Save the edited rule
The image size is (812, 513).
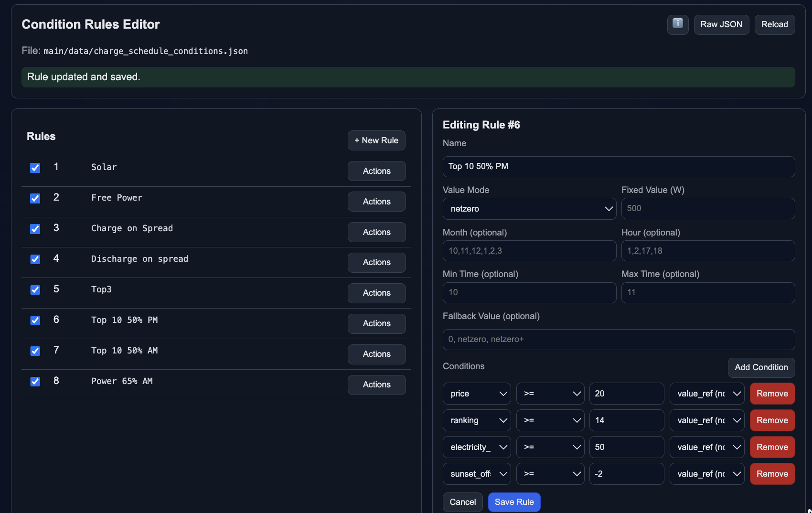coord(514,502)
